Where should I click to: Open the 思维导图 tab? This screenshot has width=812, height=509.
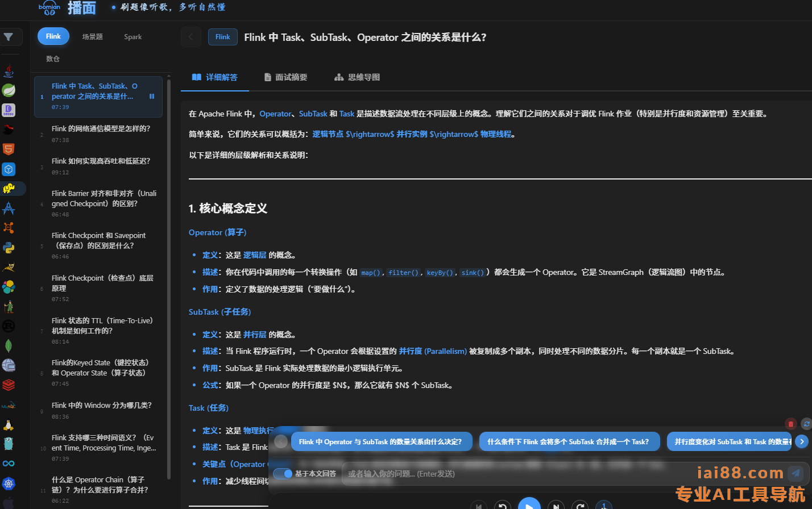tap(357, 77)
